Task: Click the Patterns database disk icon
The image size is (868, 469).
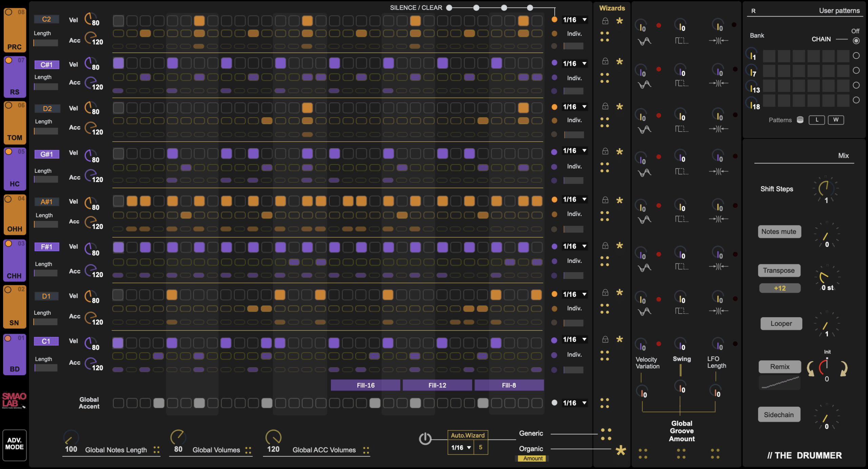Action: (x=800, y=120)
